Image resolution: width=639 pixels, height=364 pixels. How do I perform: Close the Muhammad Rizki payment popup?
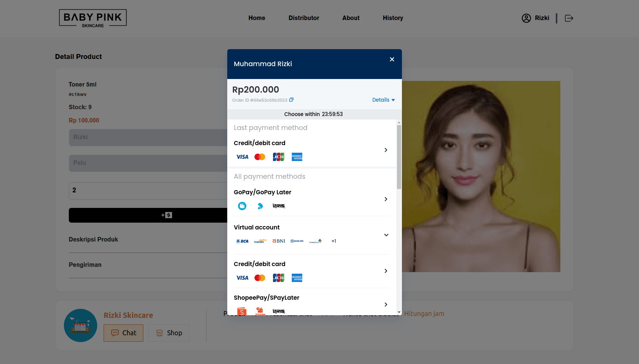tap(392, 59)
